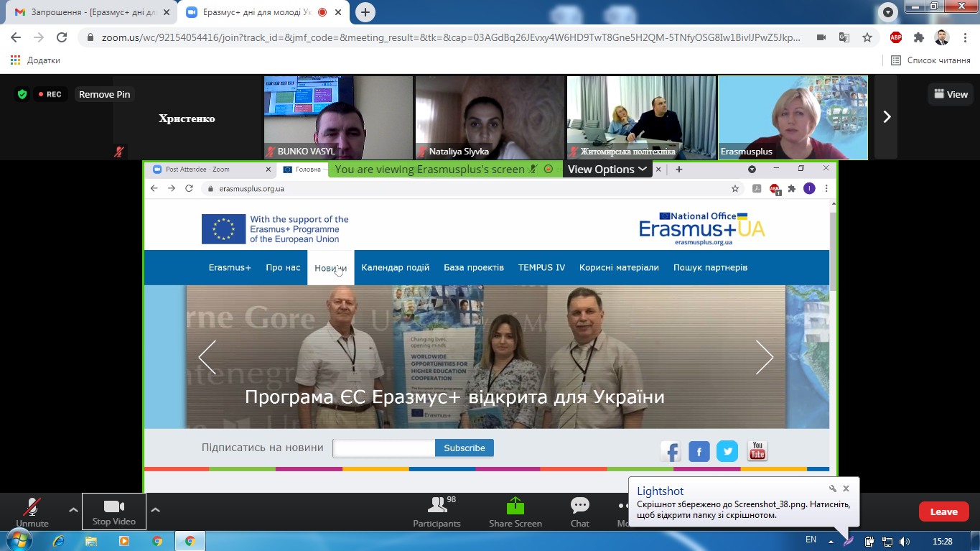
Task: Close the Lightshot notification
Action: (846, 489)
